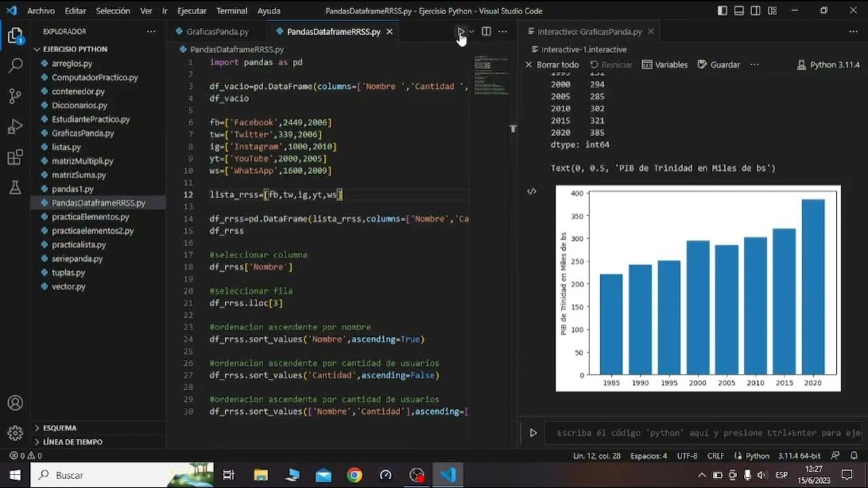Toggle Panel layout icon in title bar
Screen dimensions: 868x488
tap(739, 11)
